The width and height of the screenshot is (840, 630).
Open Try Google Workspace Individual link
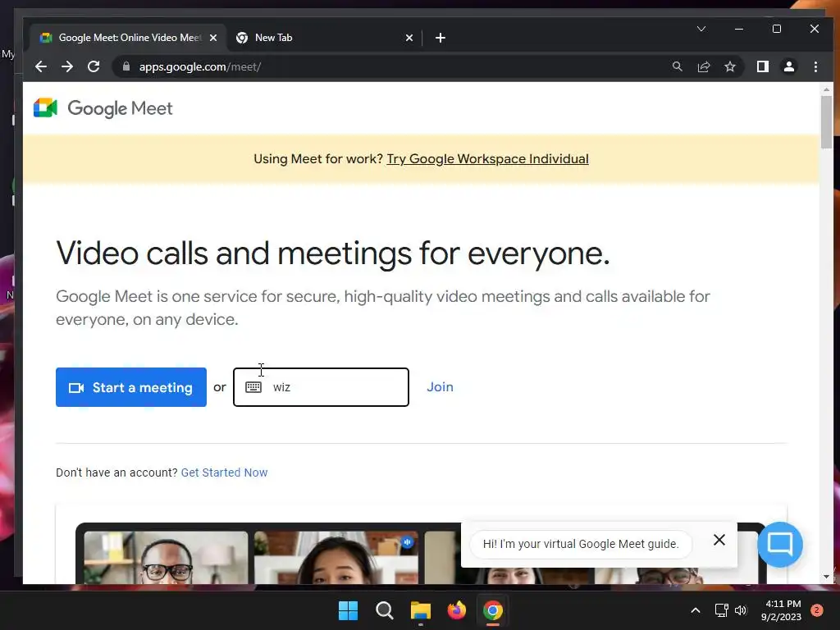(487, 158)
